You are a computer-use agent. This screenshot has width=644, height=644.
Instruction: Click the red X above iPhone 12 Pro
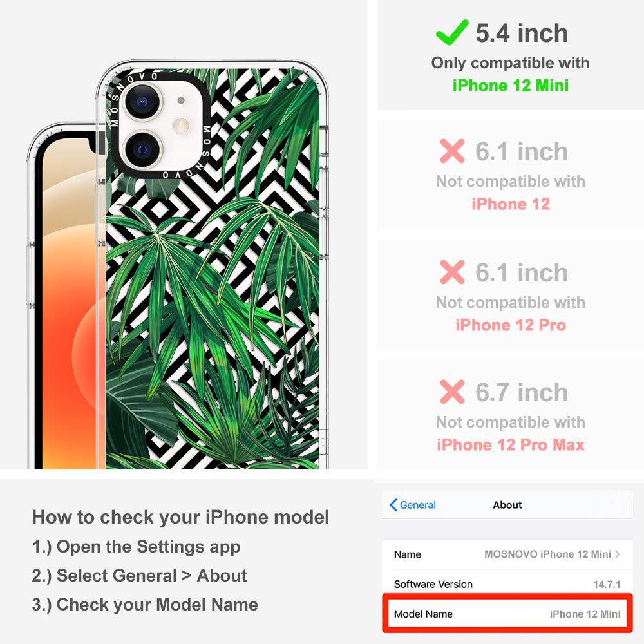(452, 272)
